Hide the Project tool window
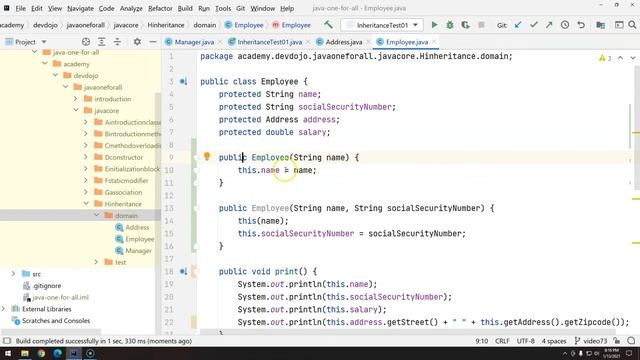The width and height of the screenshot is (640, 360). click(153, 42)
